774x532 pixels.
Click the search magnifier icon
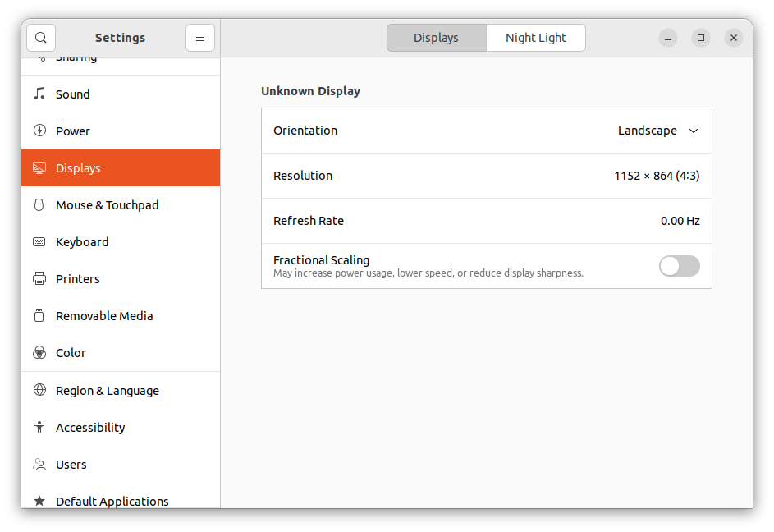41,38
